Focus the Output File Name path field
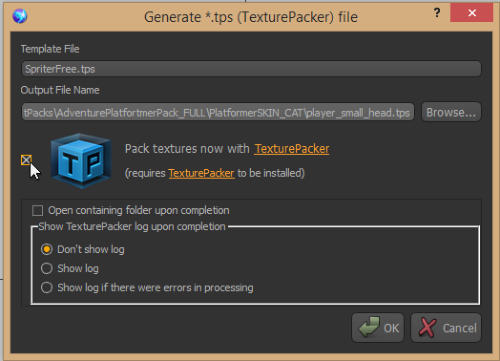Screen dimensions: 500x361 [x=218, y=112]
